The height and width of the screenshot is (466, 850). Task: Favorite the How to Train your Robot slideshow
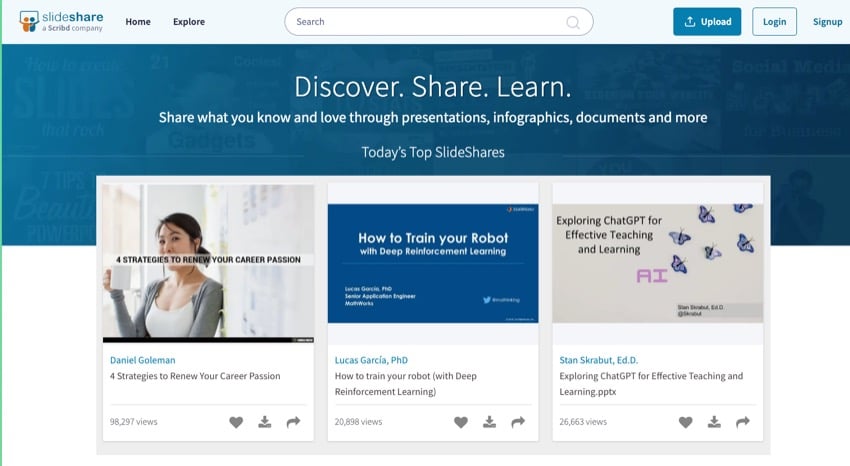click(461, 422)
